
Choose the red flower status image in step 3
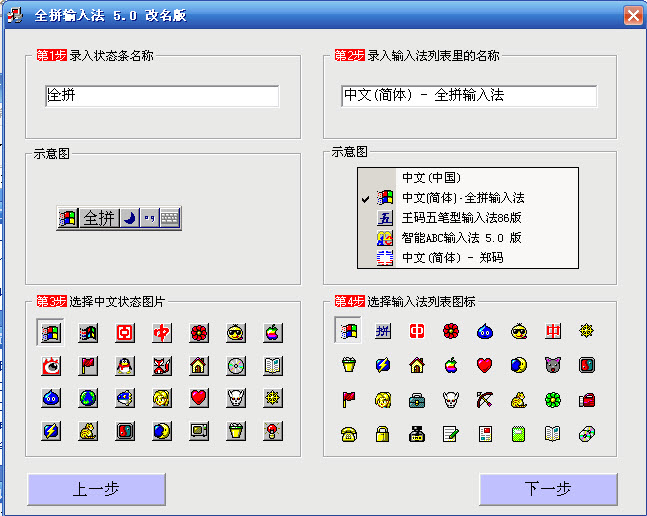click(x=199, y=332)
